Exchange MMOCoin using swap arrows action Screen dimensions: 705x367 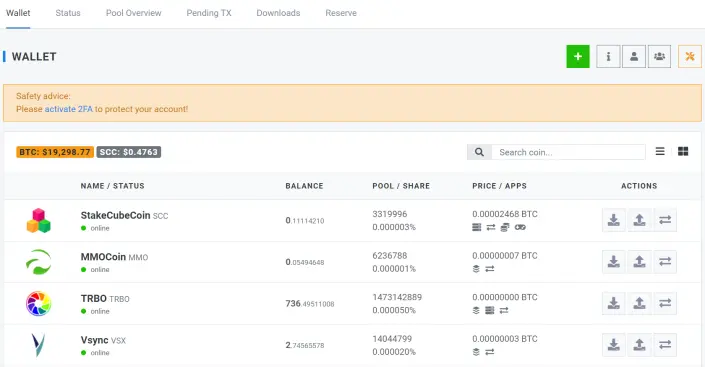tap(665, 261)
